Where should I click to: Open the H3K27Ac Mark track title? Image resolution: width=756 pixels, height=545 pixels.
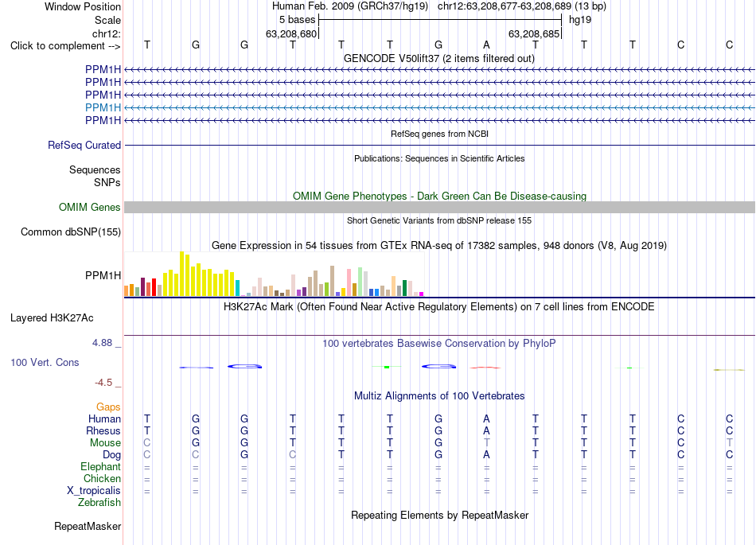click(439, 306)
